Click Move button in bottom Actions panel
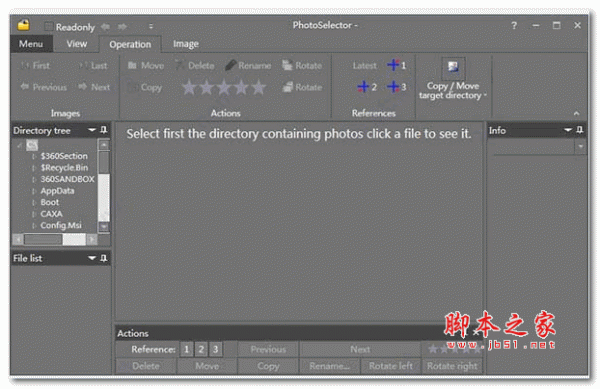This screenshot has width=600, height=389. [x=207, y=366]
